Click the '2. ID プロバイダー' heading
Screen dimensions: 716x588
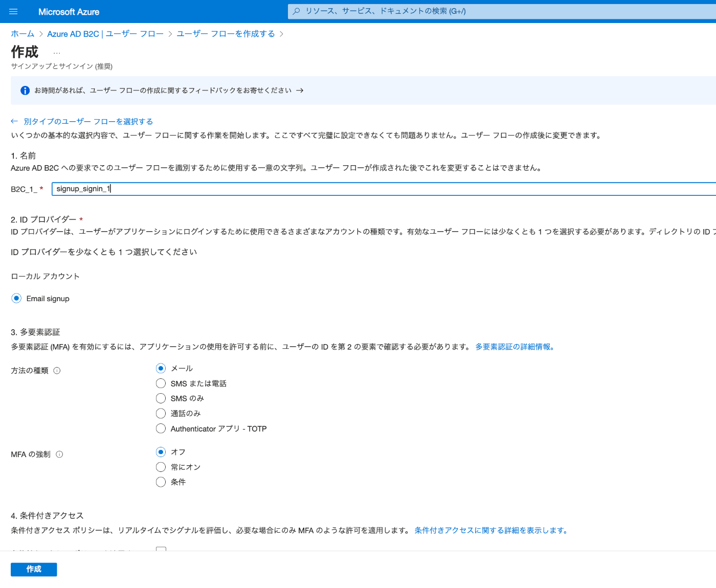[x=43, y=219]
